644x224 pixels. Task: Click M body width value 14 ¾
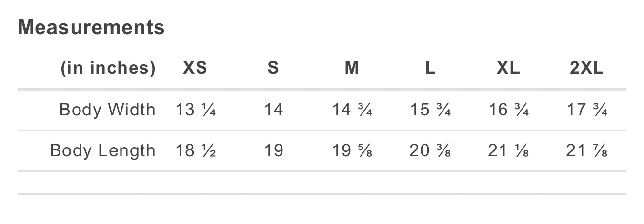pos(352,110)
